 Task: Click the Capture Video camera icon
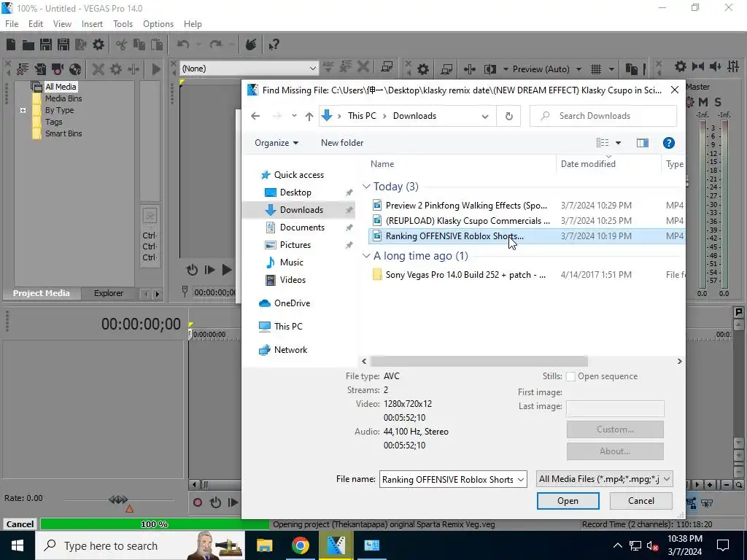tap(58, 69)
